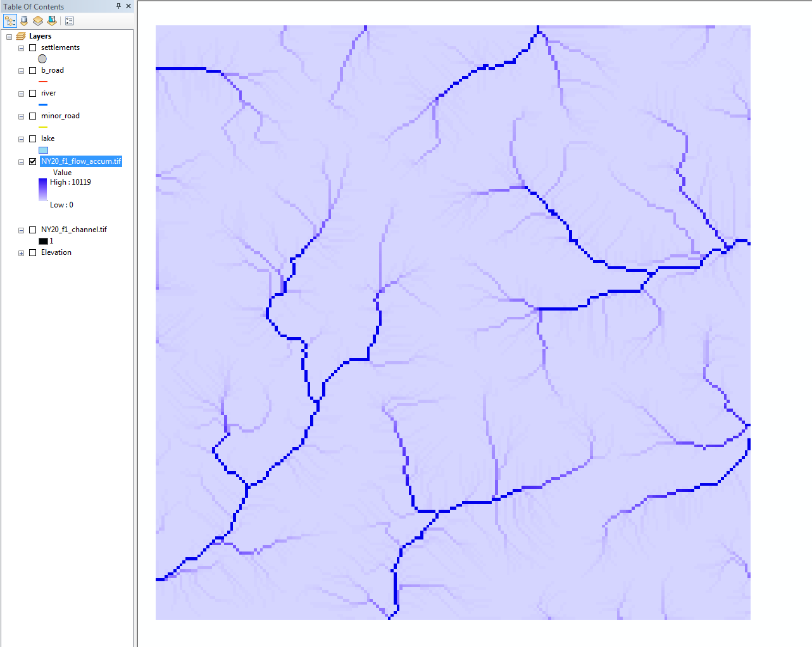
Task: Select the lake layer name
Action: tap(48, 138)
